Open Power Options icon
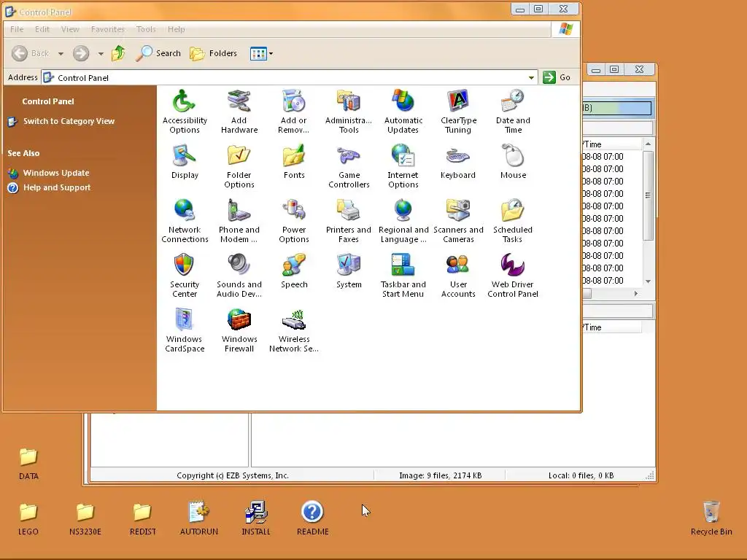Viewport: 747px width, 560px height. (293, 221)
